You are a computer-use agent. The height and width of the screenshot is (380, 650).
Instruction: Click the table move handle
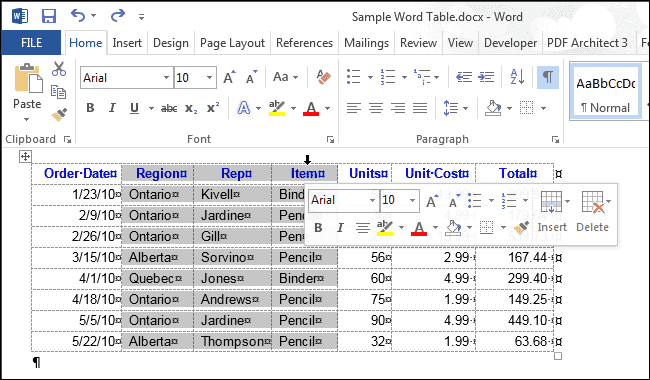click(25, 157)
